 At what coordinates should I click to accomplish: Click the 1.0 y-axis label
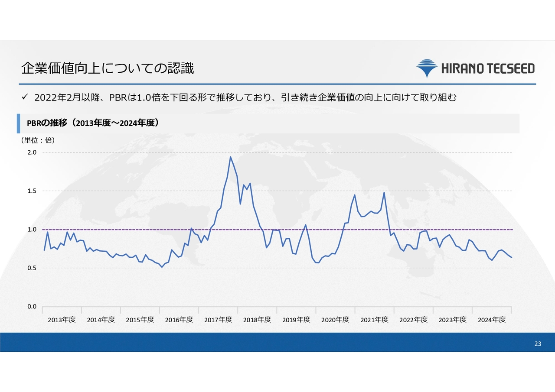(32, 230)
